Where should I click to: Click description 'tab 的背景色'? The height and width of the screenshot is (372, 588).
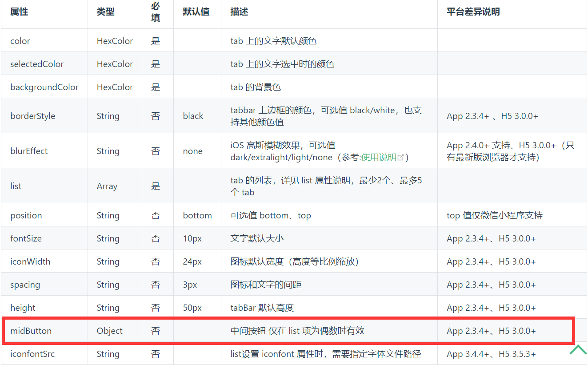(x=256, y=87)
